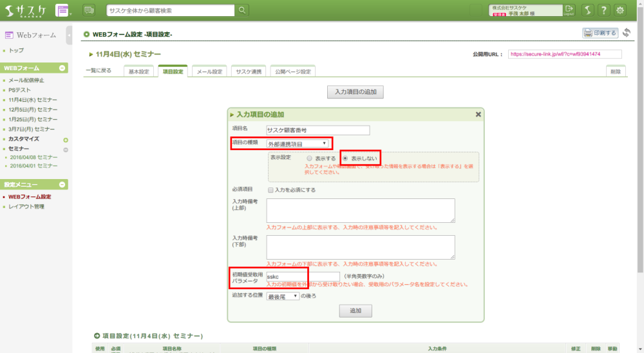This screenshot has width=644, height=353.
Task: Click the 追加 button
Action: pos(355,310)
